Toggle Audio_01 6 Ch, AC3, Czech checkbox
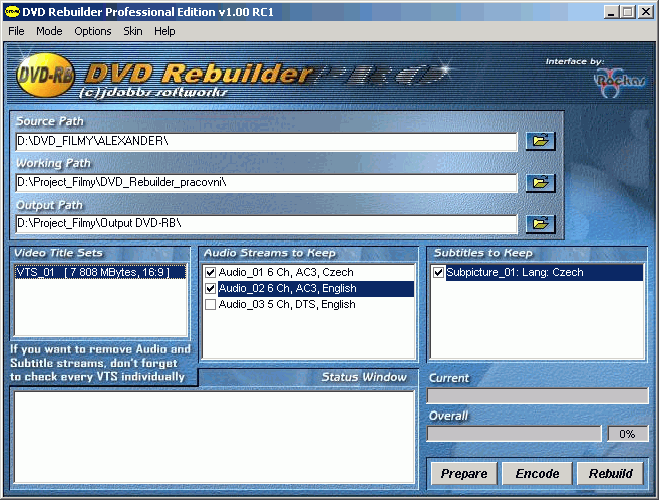Viewport: 659px width, 500px height. 211,273
